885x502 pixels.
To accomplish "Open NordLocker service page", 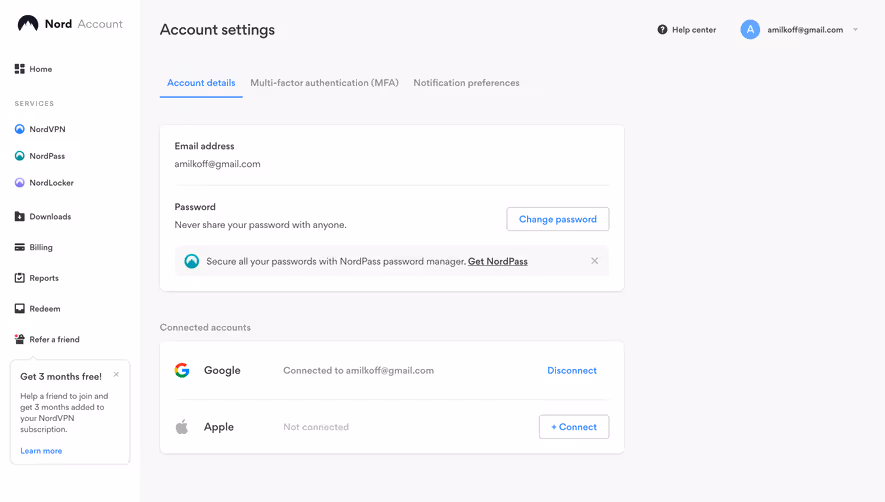I will (51, 182).
